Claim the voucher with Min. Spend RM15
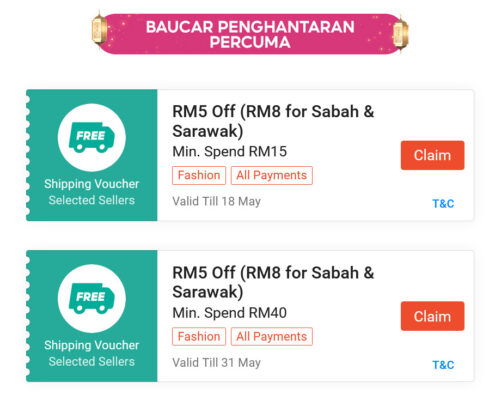 tap(432, 155)
